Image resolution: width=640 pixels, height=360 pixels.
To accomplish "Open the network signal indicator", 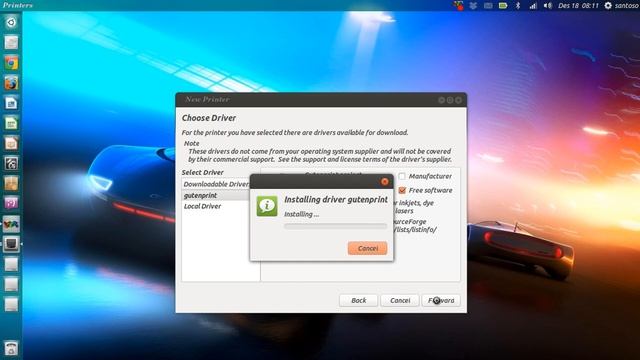I will (533, 6).
